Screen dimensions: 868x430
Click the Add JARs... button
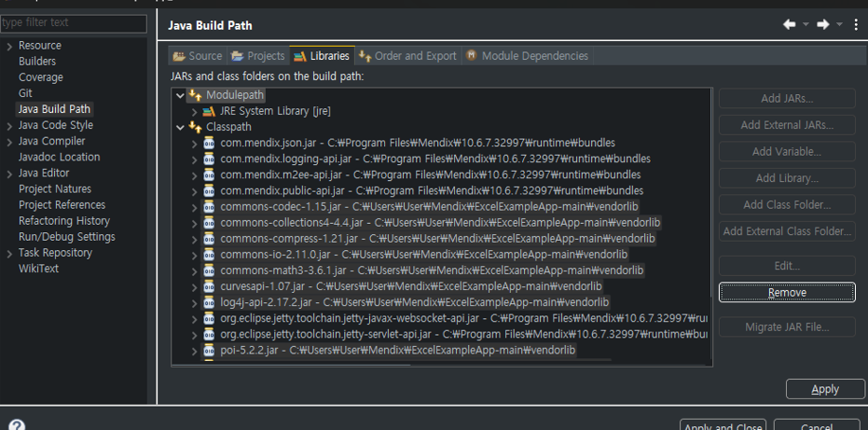tap(787, 99)
